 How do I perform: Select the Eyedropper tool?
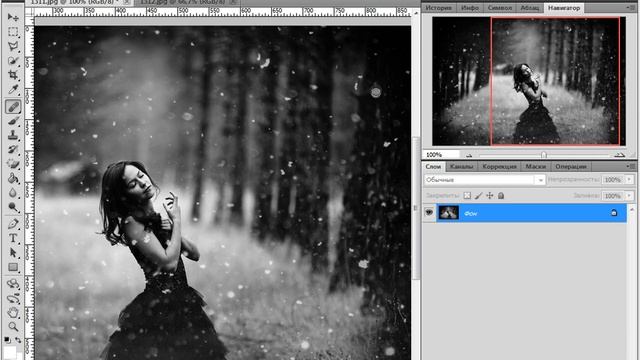(13, 89)
